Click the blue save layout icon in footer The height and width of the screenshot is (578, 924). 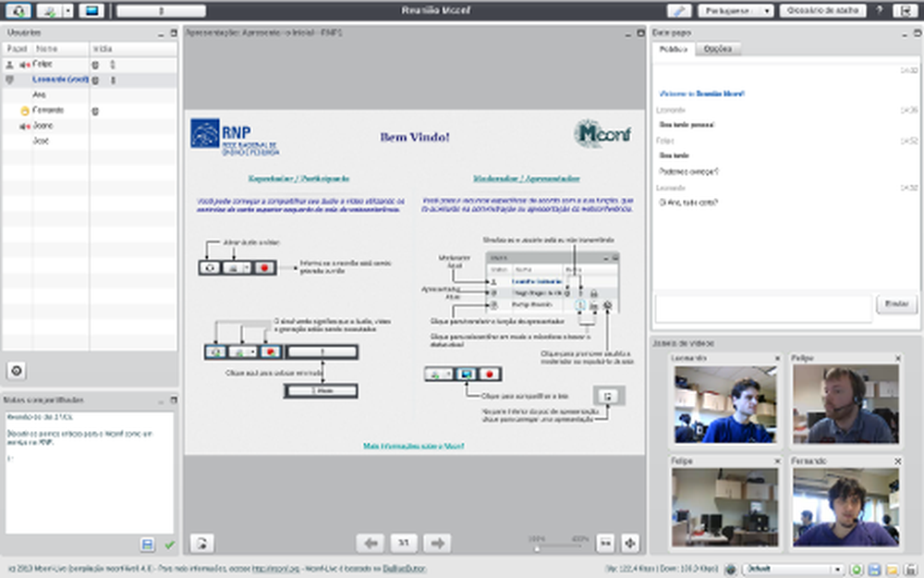pyautogui.click(x=874, y=569)
